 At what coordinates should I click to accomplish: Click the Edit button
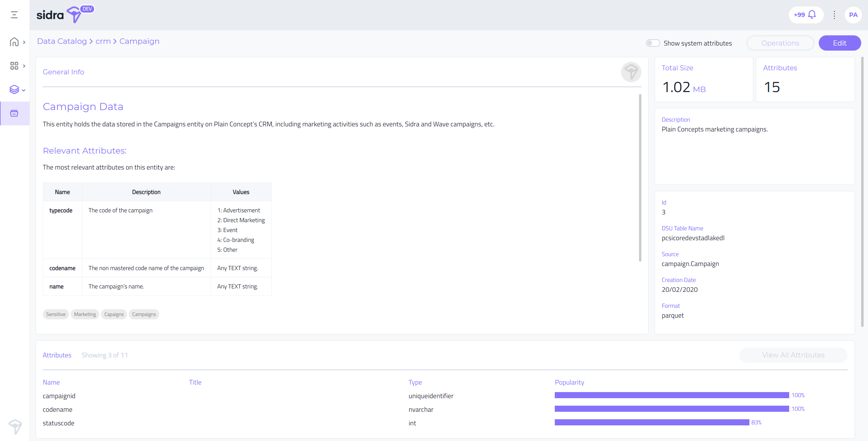tap(839, 43)
